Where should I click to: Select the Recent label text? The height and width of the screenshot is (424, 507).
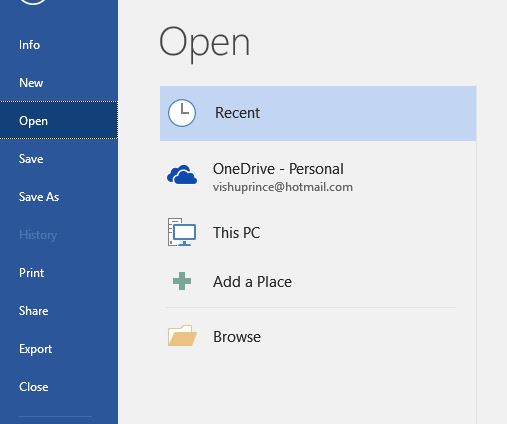pos(237,113)
